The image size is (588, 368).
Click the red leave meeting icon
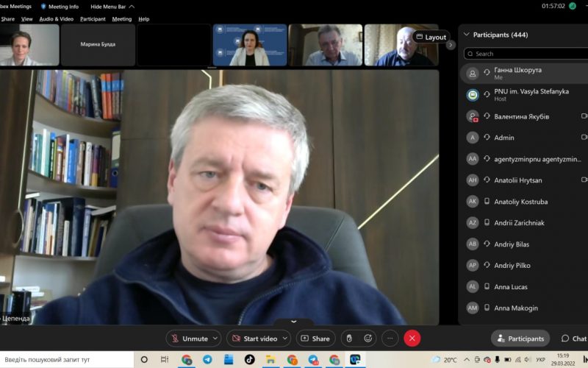[412, 339]
